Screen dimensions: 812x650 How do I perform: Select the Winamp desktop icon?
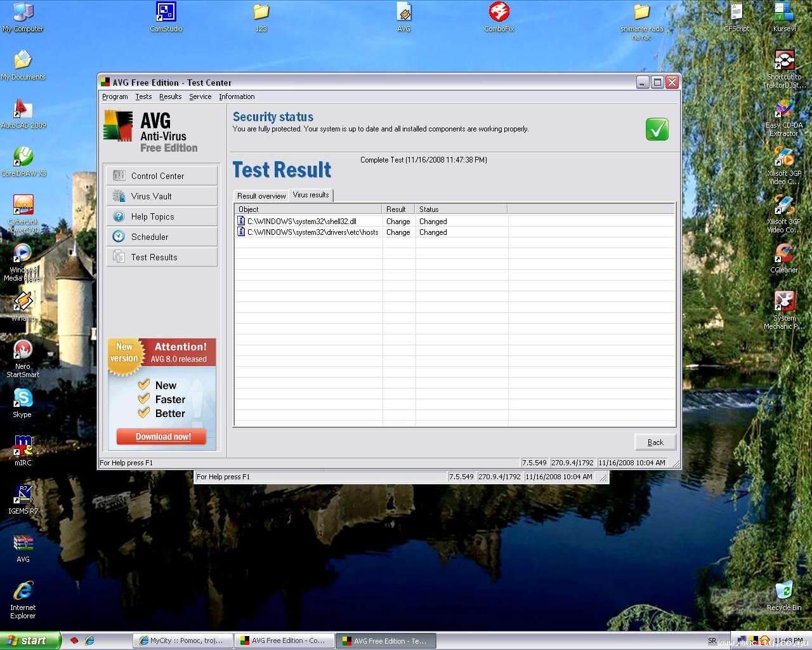[23, 307]
